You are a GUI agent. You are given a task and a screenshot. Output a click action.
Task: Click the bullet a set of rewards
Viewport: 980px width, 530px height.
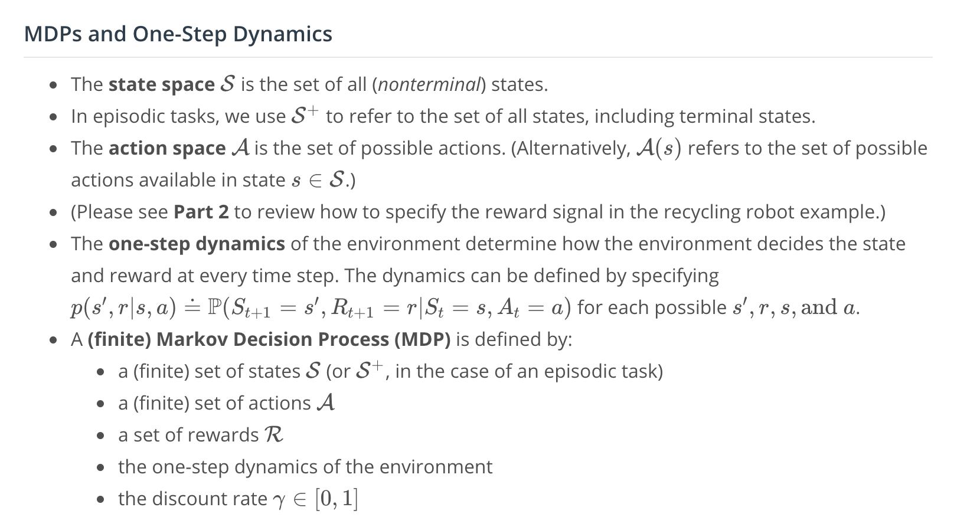tap(201, 435)
